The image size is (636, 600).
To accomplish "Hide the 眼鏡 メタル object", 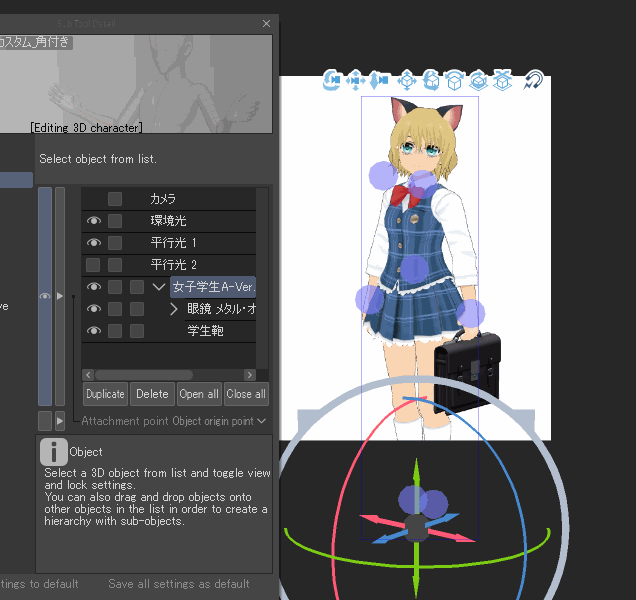I will point(94,308).
